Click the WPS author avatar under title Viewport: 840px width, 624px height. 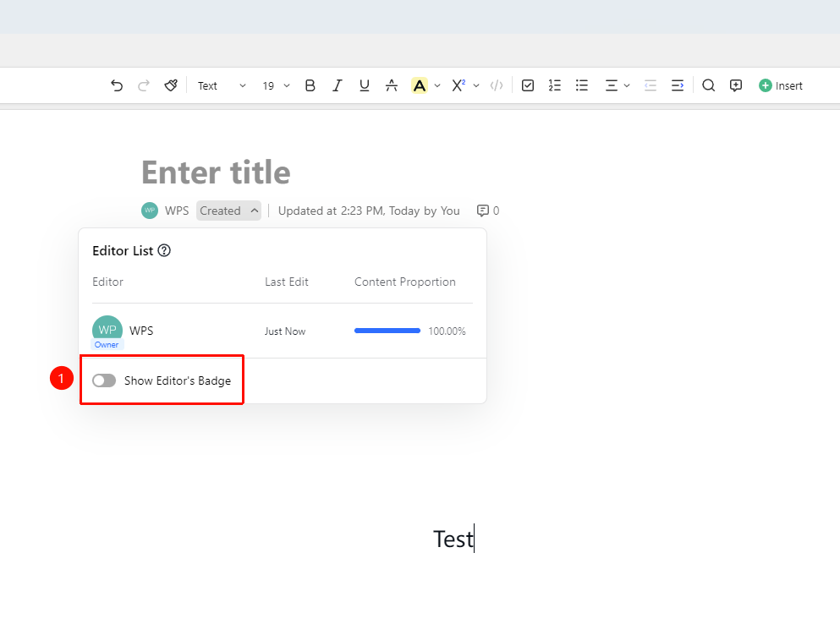(150, 211)
